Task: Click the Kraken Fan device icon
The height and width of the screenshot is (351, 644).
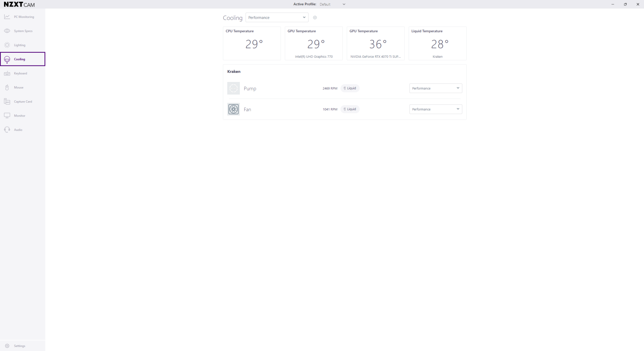Action: point(233,109)
